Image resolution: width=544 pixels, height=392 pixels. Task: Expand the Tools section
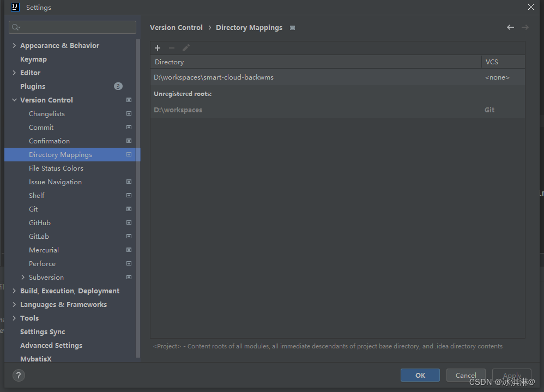[x=14, y=318]
